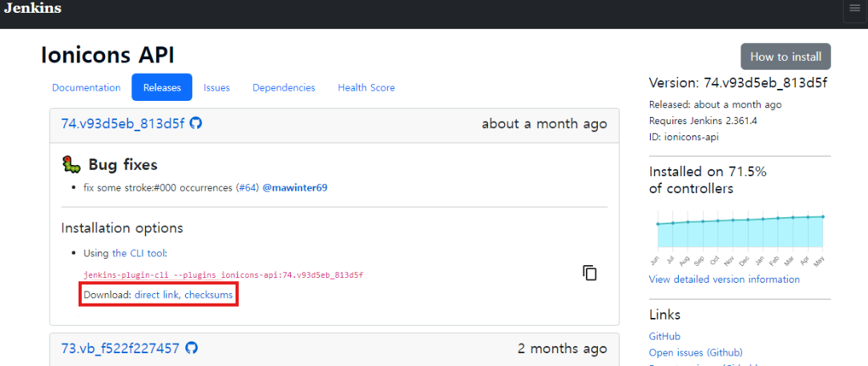The height and width of the screenshot is (366, 868).
Task: Click the How to install button
Action: pyautogui.click(x=785, y=56)
